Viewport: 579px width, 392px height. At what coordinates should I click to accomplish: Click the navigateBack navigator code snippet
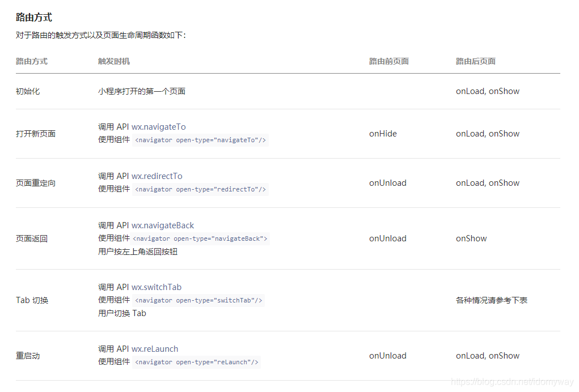tap(200, 238)
